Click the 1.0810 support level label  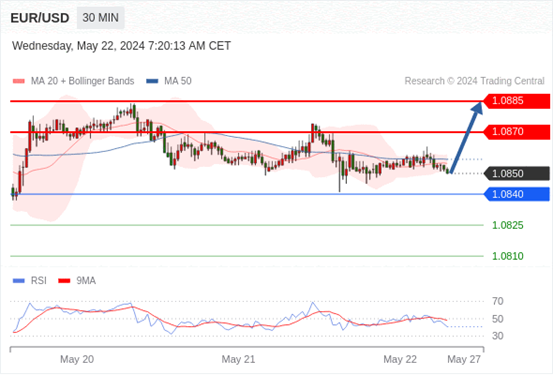coord(508,256)
